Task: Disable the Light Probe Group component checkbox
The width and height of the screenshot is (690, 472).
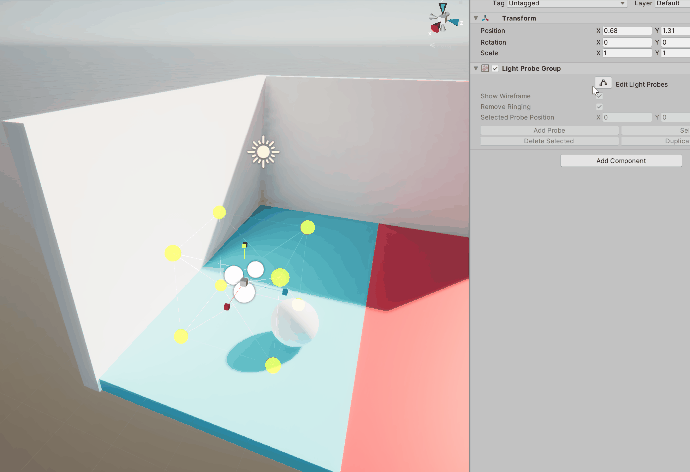Action: pyautogui.click(x=495, y=68)
